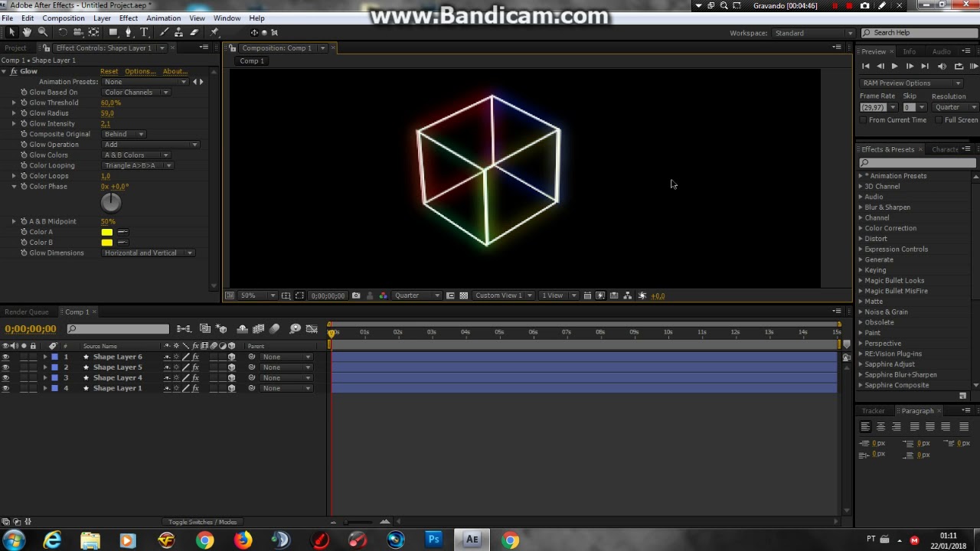This screenshot has height=551, width=980.
Task: Click Reset on the Glow effect
Action: pos(109,71)
